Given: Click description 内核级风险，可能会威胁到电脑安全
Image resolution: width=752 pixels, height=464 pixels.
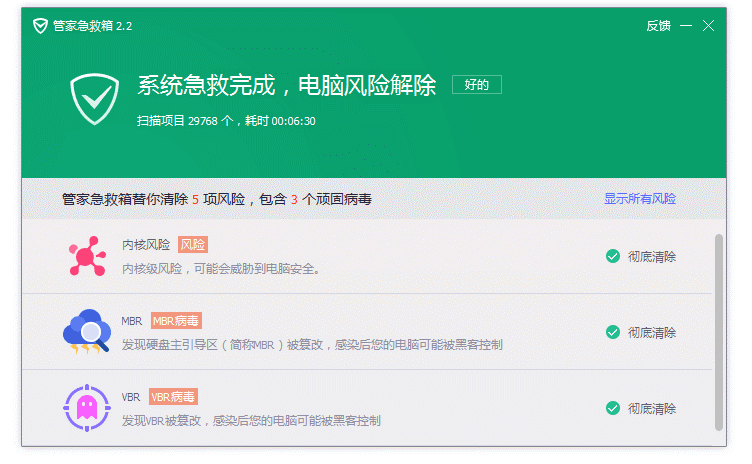Looking at the screenshot, I should tap(221, 269).
